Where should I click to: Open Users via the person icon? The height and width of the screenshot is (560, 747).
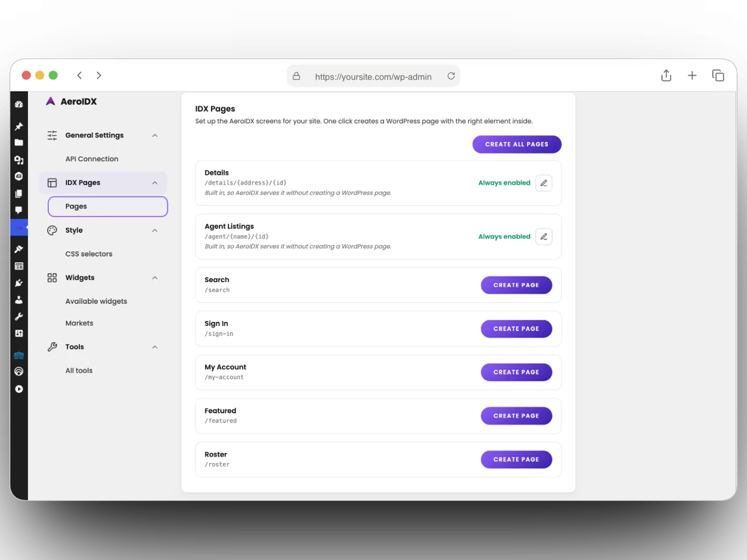point(19,299)
